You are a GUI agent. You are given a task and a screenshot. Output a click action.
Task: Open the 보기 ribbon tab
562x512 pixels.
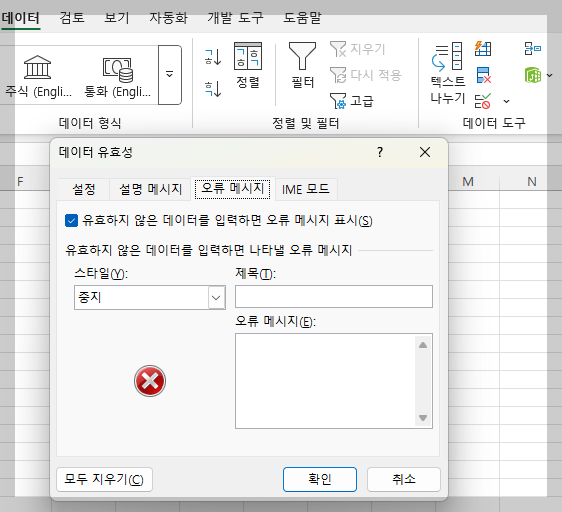tap(116, 18)
